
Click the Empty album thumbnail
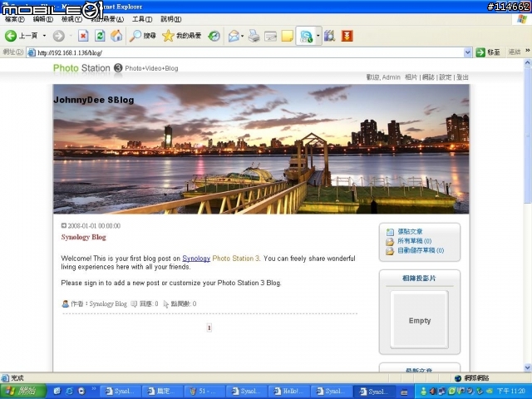point(419,319)
